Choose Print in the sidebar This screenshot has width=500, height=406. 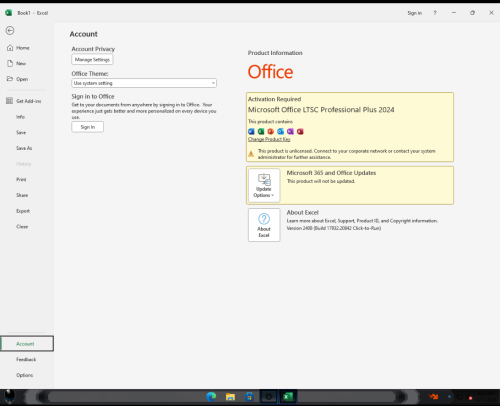(x=21, y=179)
